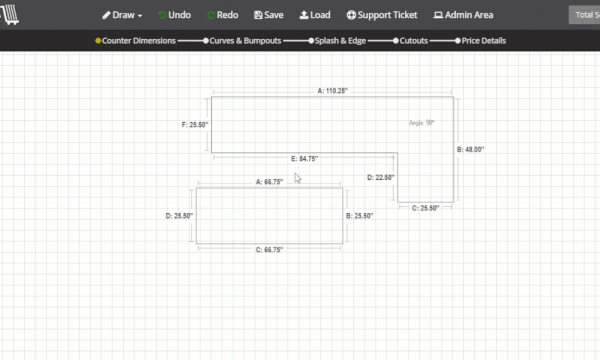Click the Angle: 90° label

(421, 123)
